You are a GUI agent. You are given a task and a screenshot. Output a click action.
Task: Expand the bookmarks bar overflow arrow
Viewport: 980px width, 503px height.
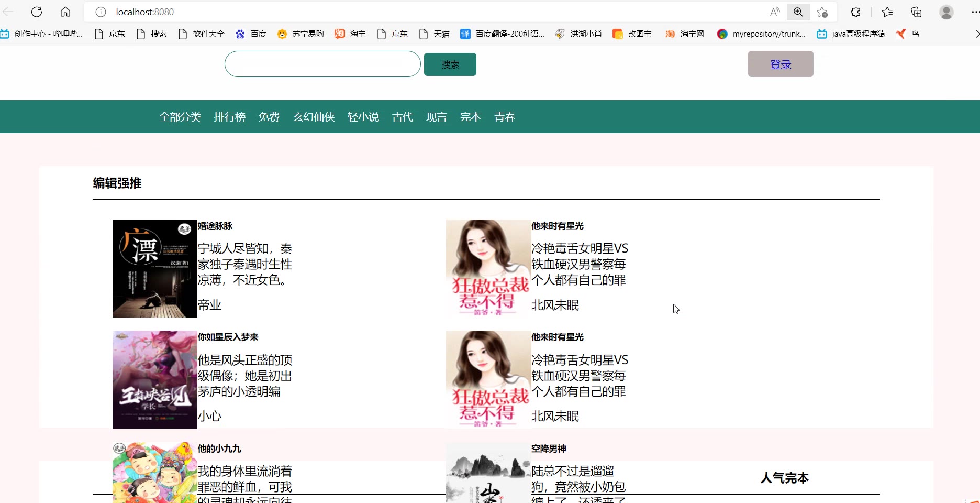pyautogui.click(x=976, y=34)
